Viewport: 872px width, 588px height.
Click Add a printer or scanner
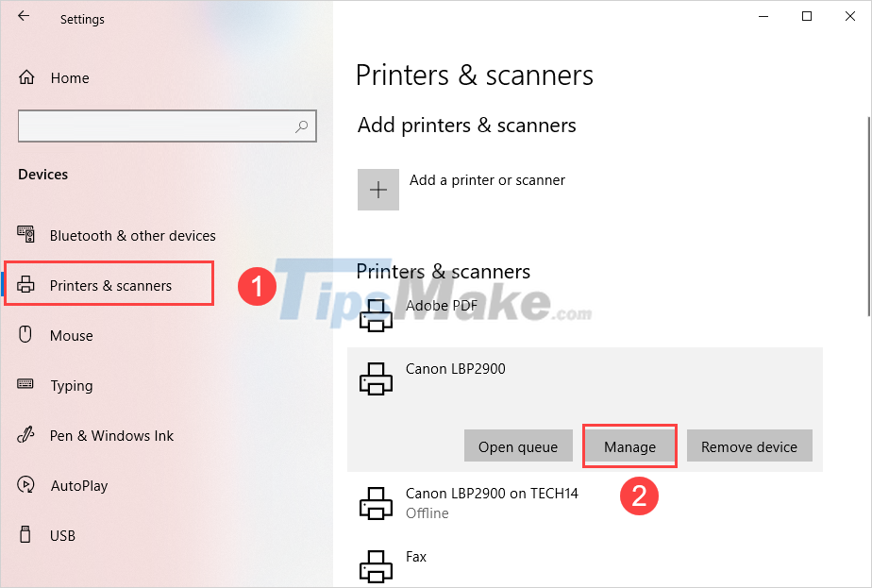tap(487, 180)
